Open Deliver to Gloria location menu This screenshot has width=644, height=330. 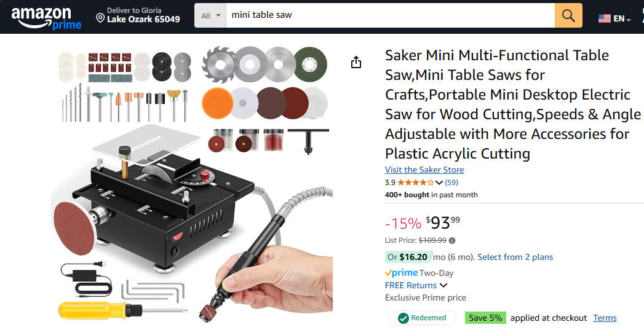coord(138,15)
